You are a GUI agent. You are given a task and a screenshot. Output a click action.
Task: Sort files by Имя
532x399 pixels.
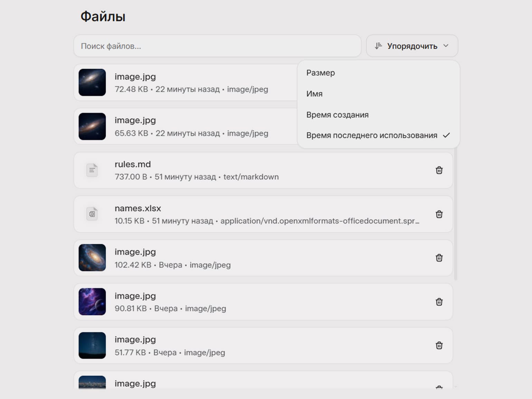(314, 94)
